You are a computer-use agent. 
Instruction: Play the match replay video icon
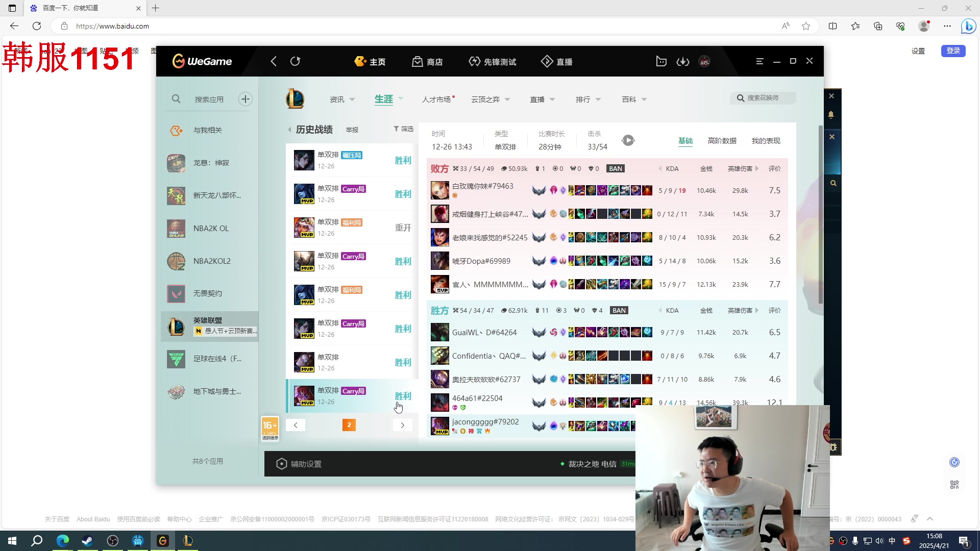628,140
